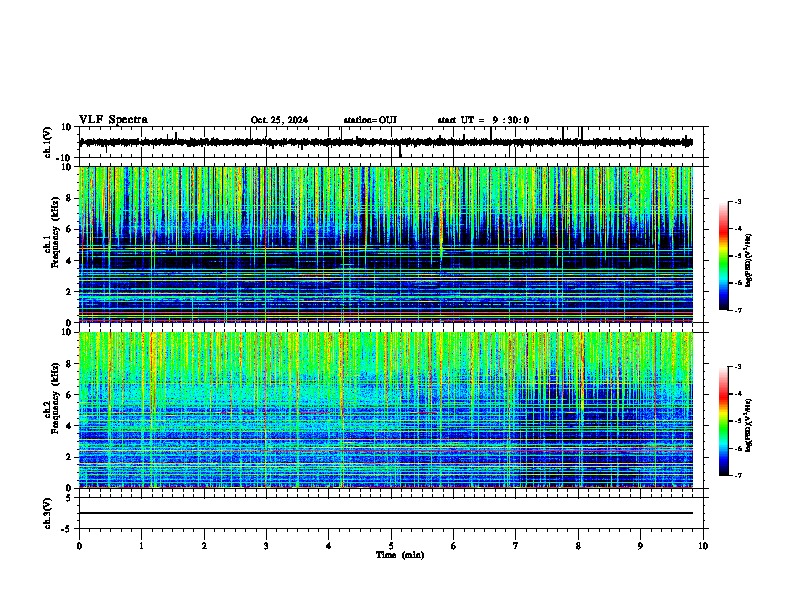Click the ch.2 spectrogram panel
The image size is (792, 612).
(386, 410)
